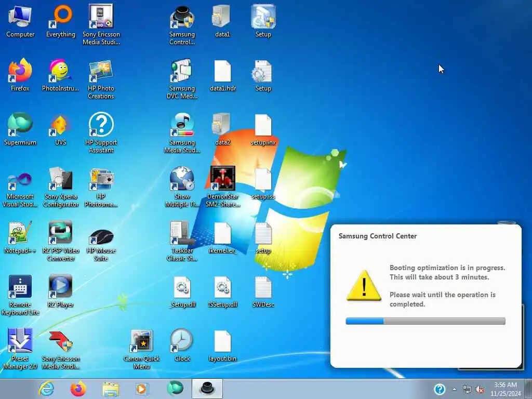
Task: Launch Firefox from the taskbar
Action: 78,389
